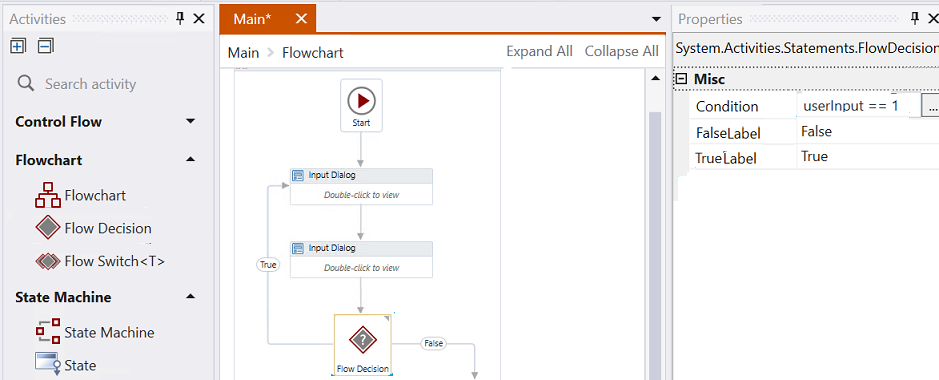Expand all activities with the plus icon
This screenshot has width=939, height=380.
(x=18, y=45)
